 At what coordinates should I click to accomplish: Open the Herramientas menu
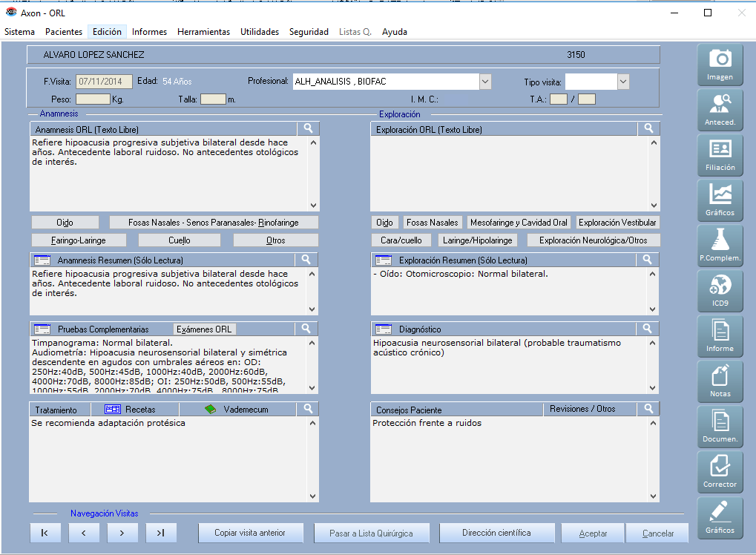pyautogui.click(x=203, y=32)
